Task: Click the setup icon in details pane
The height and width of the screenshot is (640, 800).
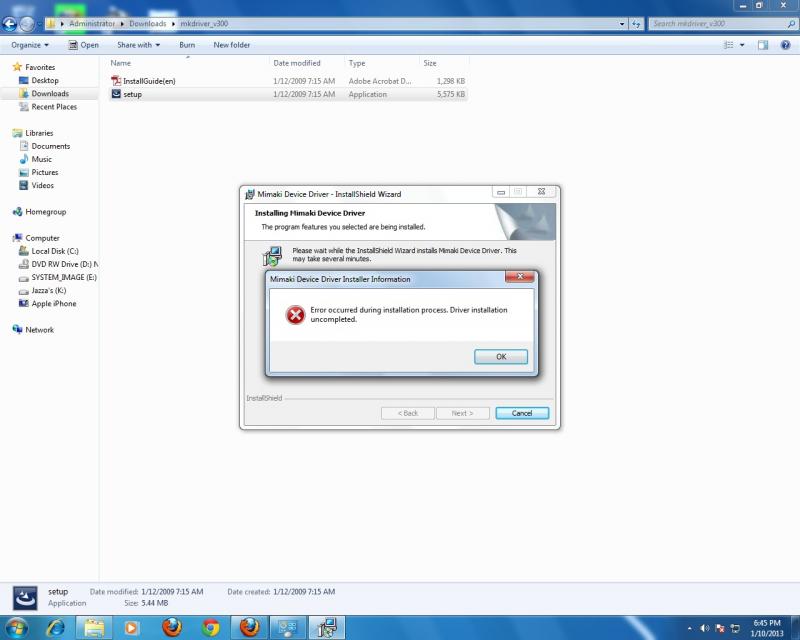Action: [24, 598]
